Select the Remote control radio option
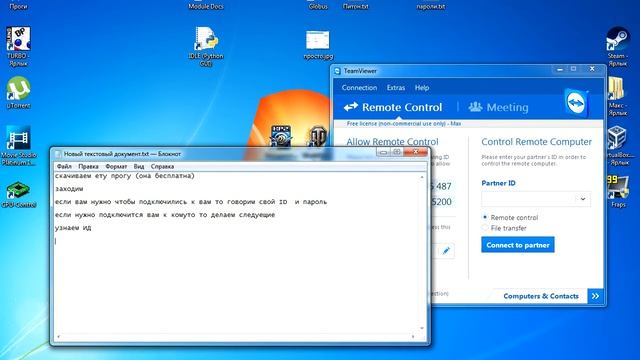This screenshot has height=360, width=640. (485, 217)
